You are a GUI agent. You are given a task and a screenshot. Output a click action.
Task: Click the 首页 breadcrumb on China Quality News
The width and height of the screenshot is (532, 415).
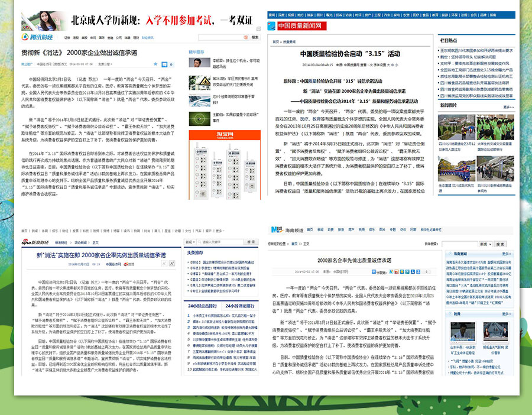coord(275,42)
